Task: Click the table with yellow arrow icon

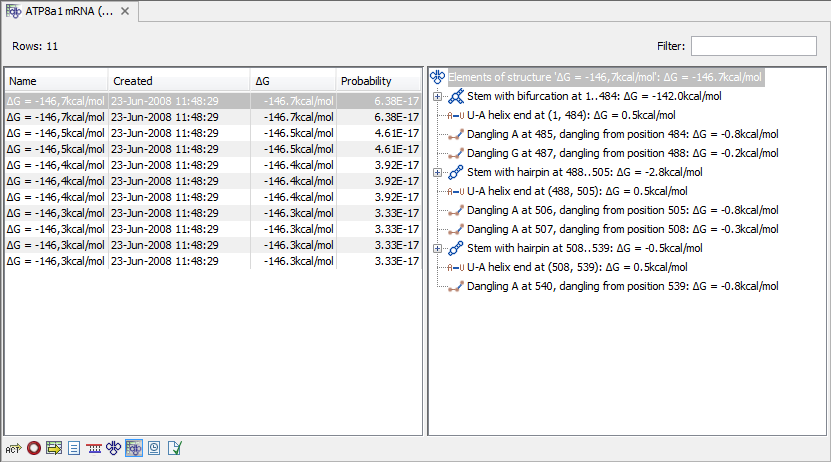Action: [x=53, y=448]
